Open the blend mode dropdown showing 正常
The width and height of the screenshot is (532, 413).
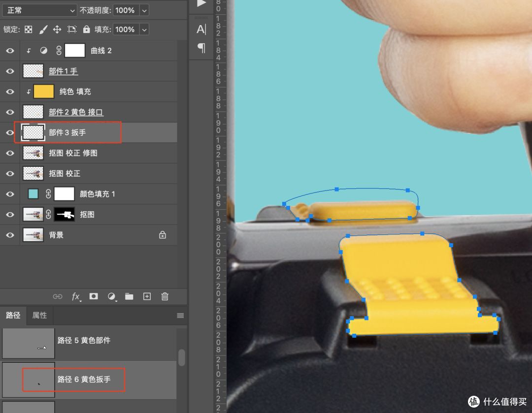coord(40,10)
